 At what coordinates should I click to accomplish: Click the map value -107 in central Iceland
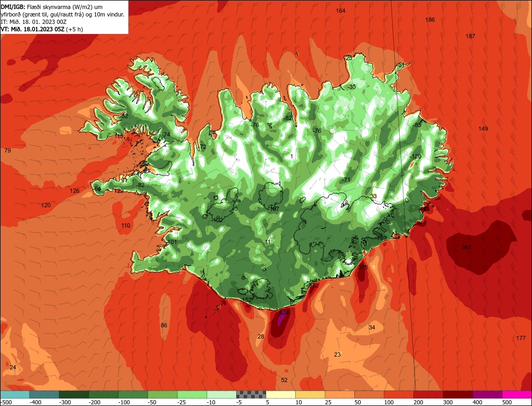click(273, 209)
